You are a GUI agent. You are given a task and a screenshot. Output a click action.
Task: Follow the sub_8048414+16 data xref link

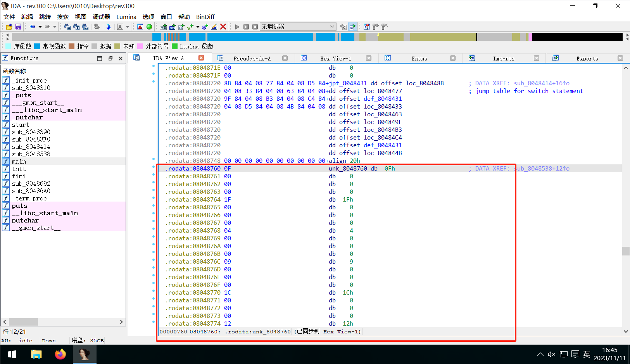click(542, 83)
